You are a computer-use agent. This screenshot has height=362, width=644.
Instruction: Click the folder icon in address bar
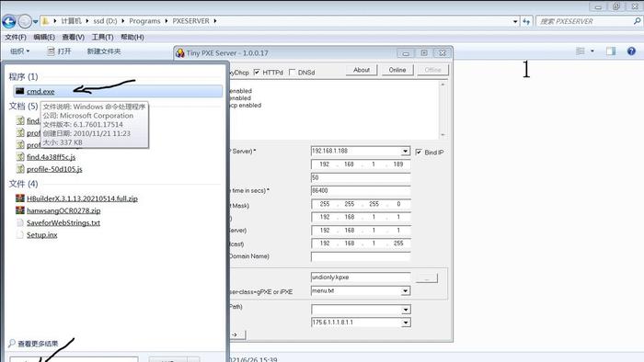46,21
